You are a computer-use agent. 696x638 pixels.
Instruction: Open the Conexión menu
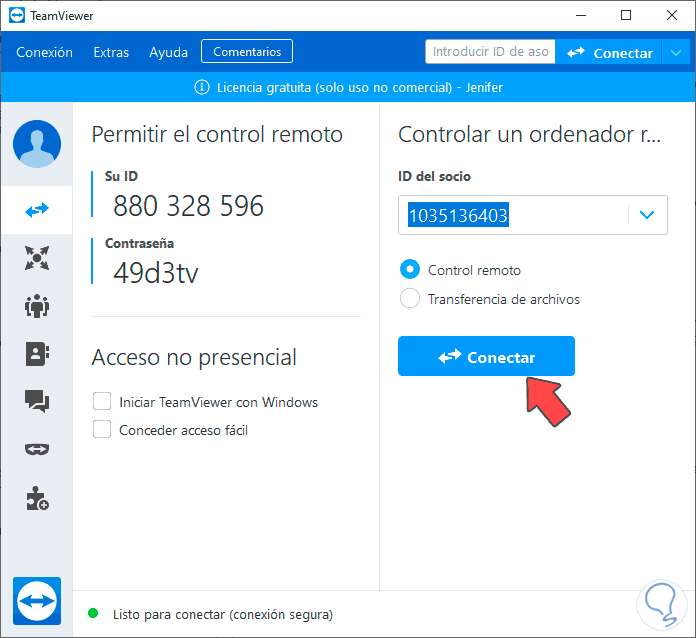click(44, 52)
